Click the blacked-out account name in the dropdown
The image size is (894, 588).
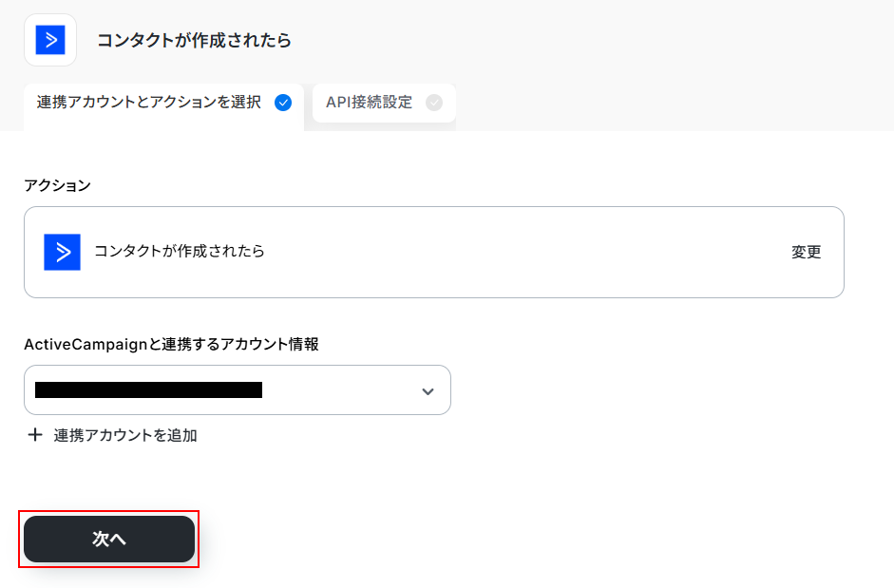coord(148,389)
